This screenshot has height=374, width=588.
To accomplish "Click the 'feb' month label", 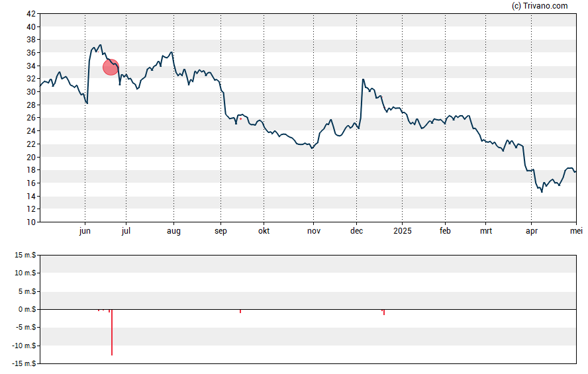I will [x=445, y=231].
